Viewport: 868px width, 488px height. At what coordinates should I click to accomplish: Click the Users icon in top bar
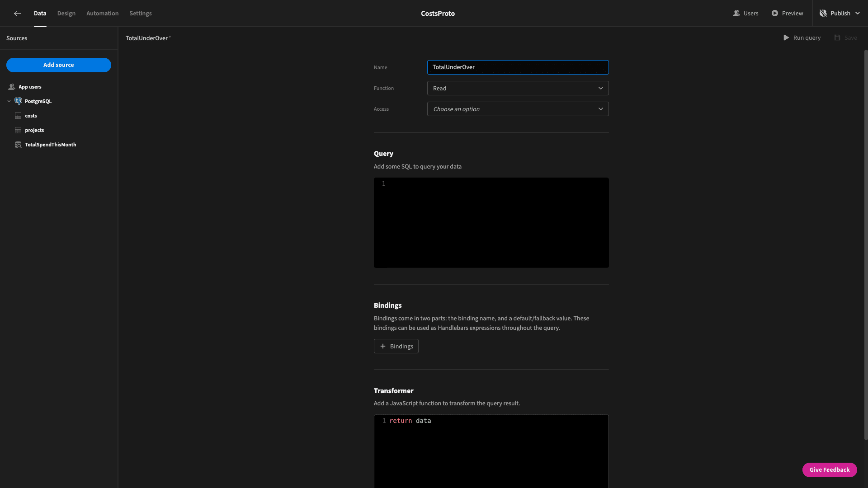pyautogui.click(x=736, y=14)
